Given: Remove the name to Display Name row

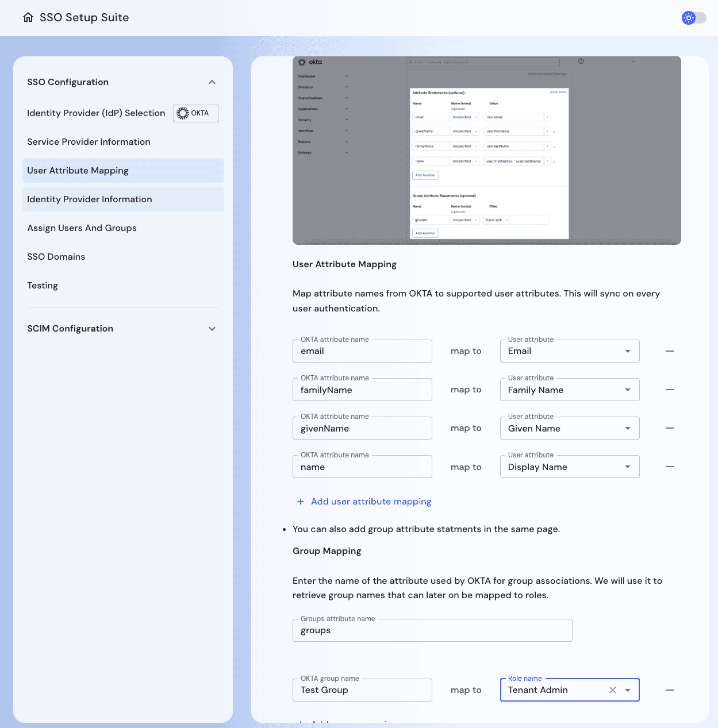Looking at the screenshot, I should (669, 466).
